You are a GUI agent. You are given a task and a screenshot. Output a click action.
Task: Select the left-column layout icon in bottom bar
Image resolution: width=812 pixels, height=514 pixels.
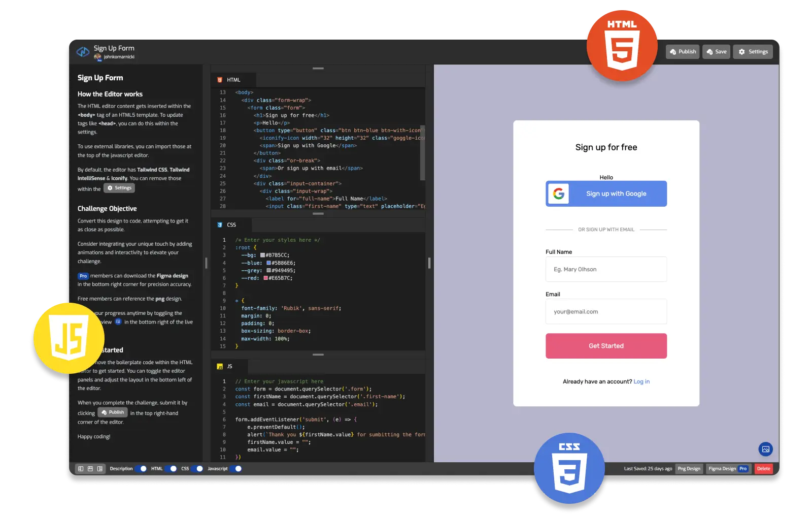pyautogui.click(x=81, y=469)
